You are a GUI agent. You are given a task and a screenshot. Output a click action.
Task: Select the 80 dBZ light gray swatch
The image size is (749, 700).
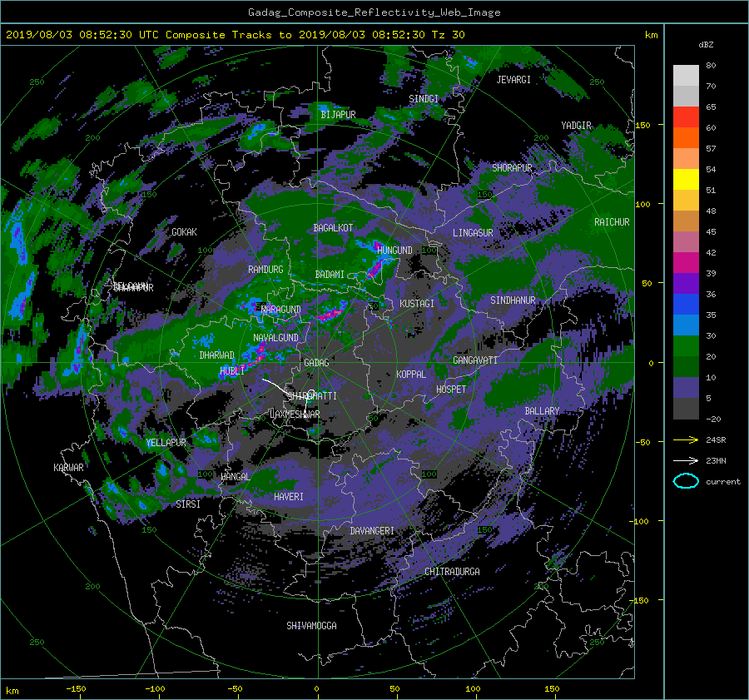tap(686, 75)
